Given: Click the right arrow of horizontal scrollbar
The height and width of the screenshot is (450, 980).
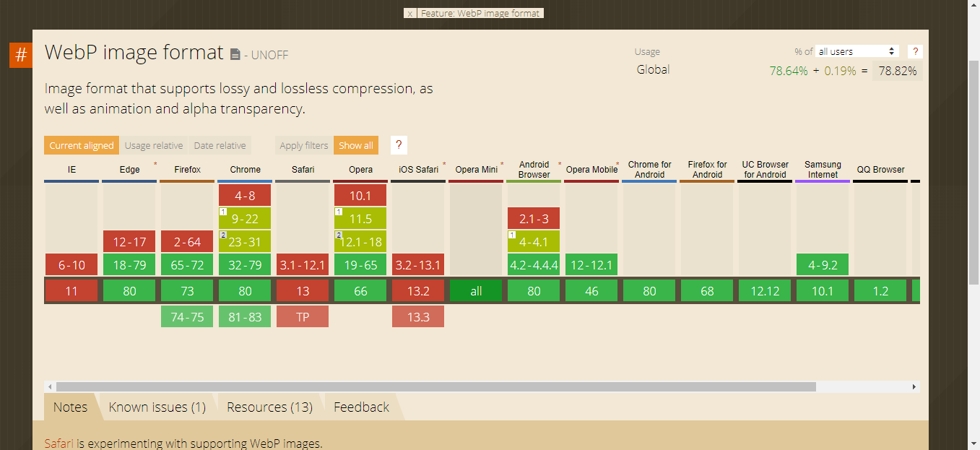Looking at the screenshot, I should (x=914, y=387).
